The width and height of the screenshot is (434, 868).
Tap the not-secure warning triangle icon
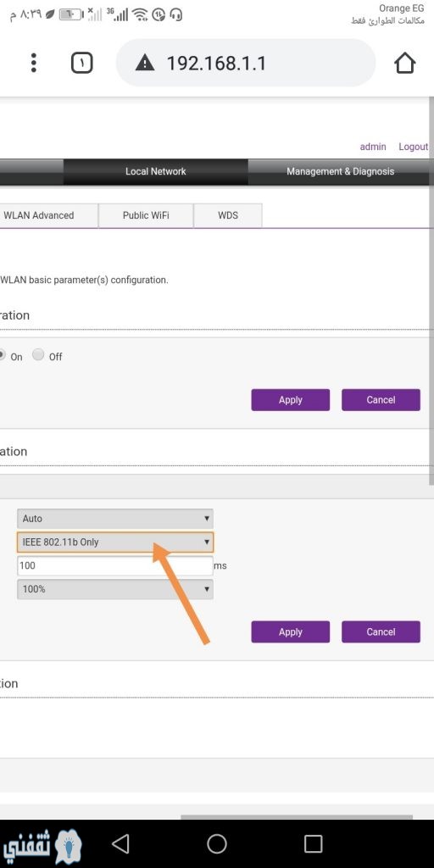(x=145, y=63)
